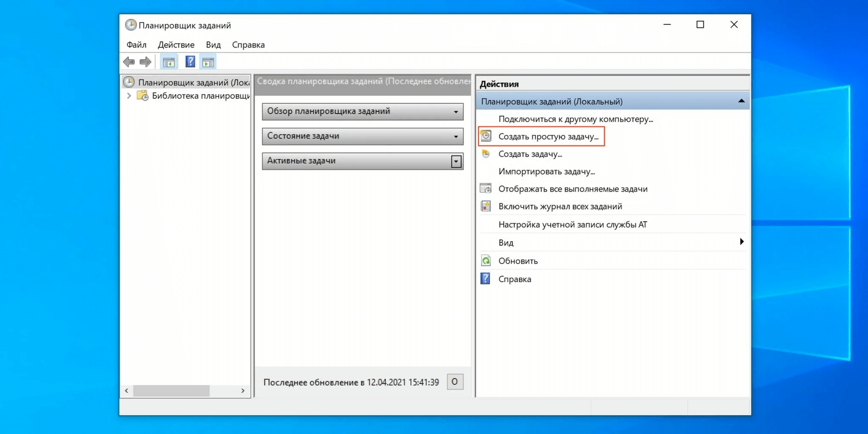Click the Обновить refresh icon
This screenshot has width=868, height=434.
(x=486, y=261)
